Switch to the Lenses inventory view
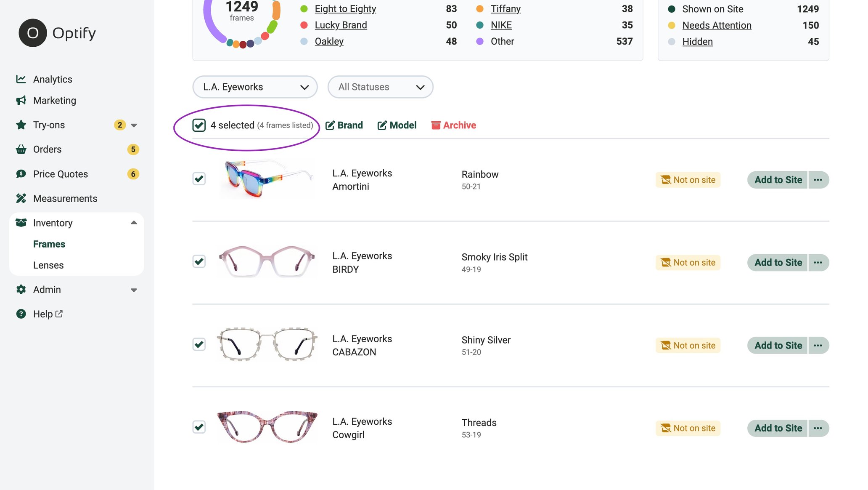868x490 pixels. (x=49, y=265)
